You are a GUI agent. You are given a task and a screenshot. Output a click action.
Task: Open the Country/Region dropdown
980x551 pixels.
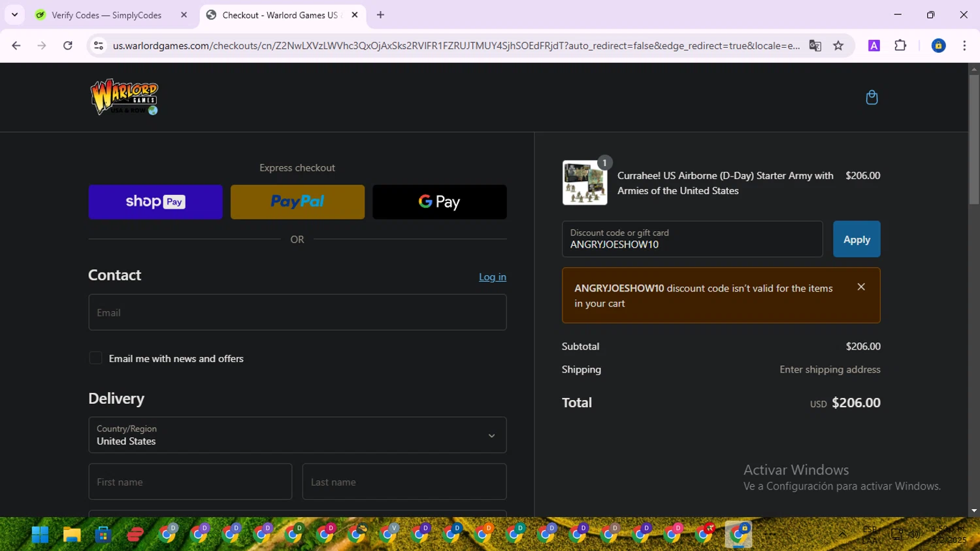pyautogui.click(x=297, y=435)
